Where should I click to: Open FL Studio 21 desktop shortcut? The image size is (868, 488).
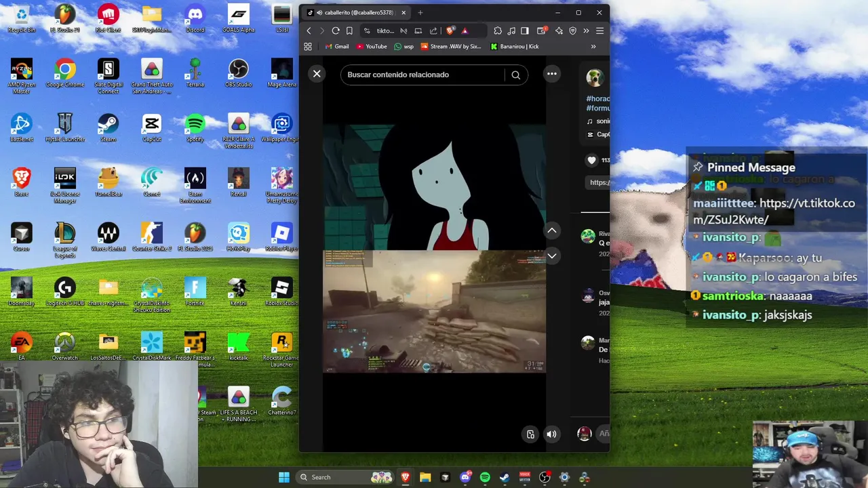65,19
